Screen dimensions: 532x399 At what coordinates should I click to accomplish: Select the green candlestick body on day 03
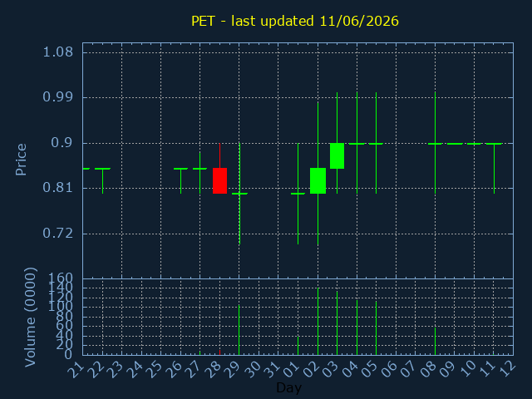[337, 155]
